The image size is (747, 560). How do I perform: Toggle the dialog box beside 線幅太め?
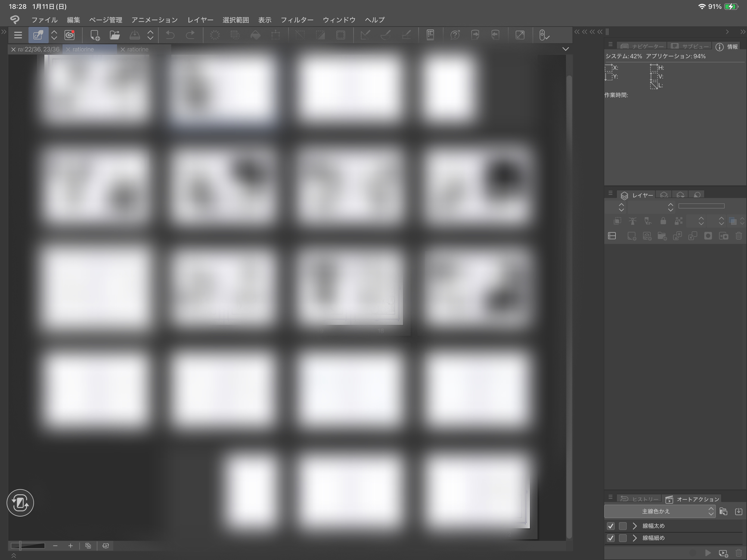pos(623,526)
